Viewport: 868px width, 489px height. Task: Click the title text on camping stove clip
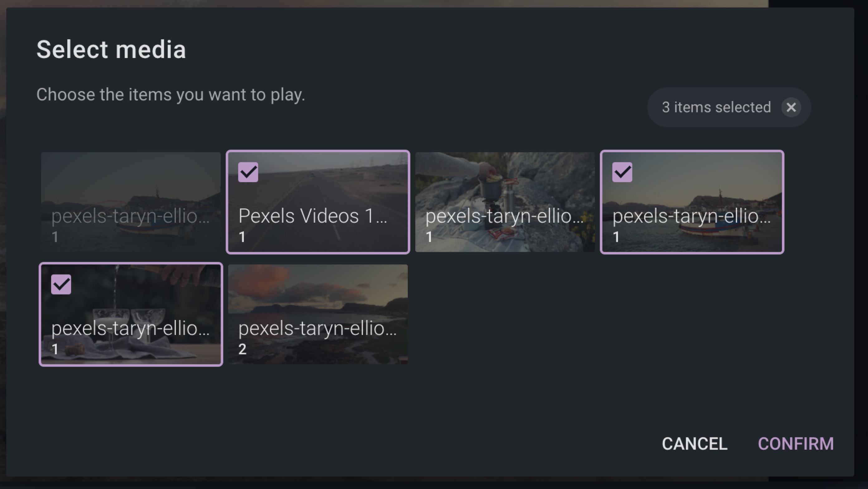[504, 216]
